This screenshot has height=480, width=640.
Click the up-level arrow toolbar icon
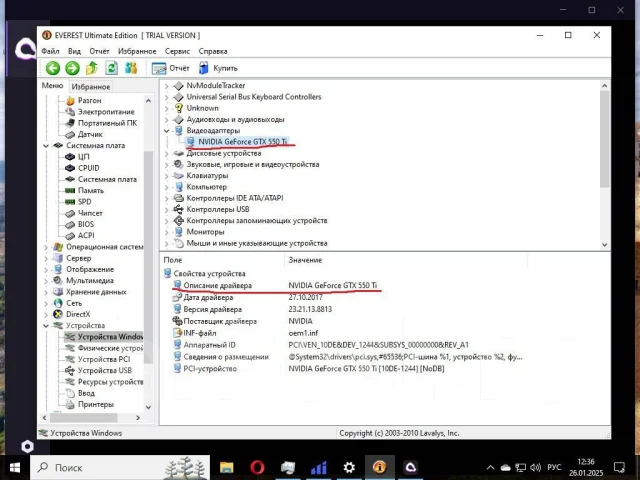[x=92, y=68]
